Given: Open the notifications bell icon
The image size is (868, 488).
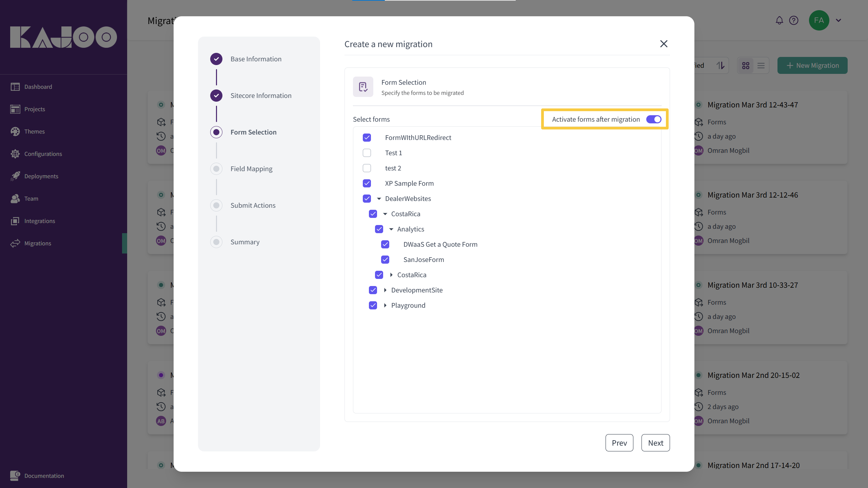Looking at the screenshot, I should (779, 20).
